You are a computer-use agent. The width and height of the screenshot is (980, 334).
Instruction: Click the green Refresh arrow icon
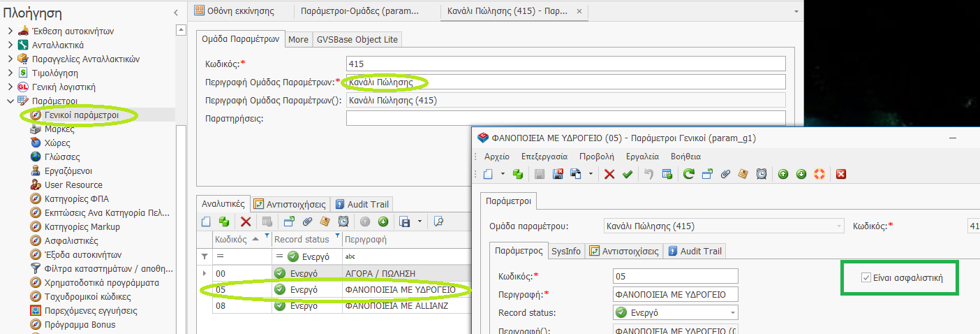coord(689,174)
